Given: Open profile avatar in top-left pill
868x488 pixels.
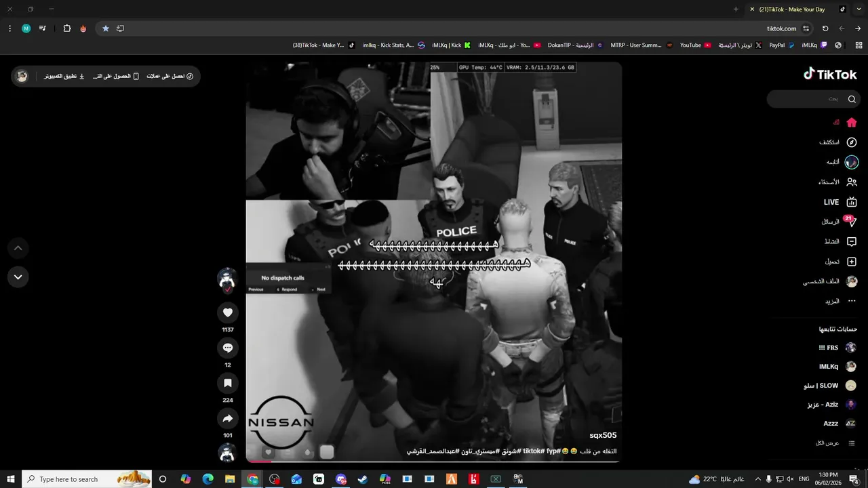Looking at the screenshot, I should (x=22, y=76).
